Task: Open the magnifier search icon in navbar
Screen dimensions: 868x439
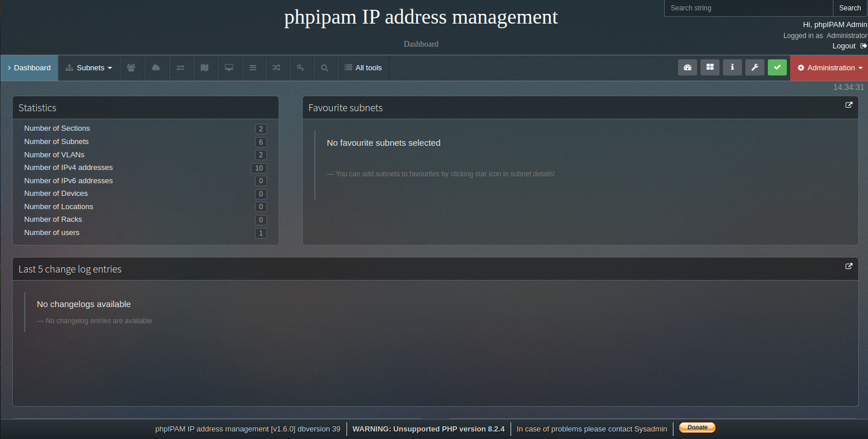Action: coord(325,68)
